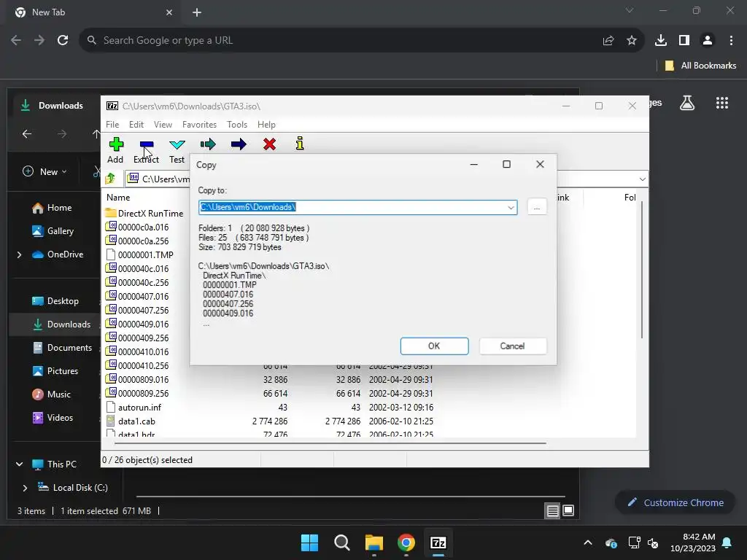Open Videos in Explorer sidebar
Viewport: 747px width, 560px height.
click(53, 418)
